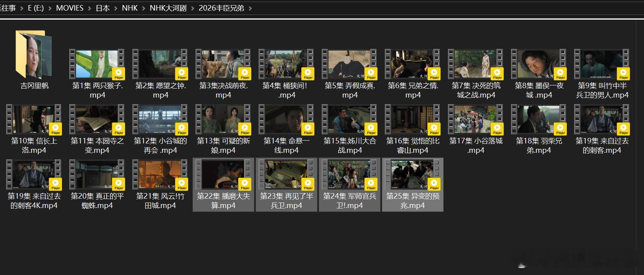644x275 pixels.
Task: Expand chevron just before E (E:)
Action: 22,8
